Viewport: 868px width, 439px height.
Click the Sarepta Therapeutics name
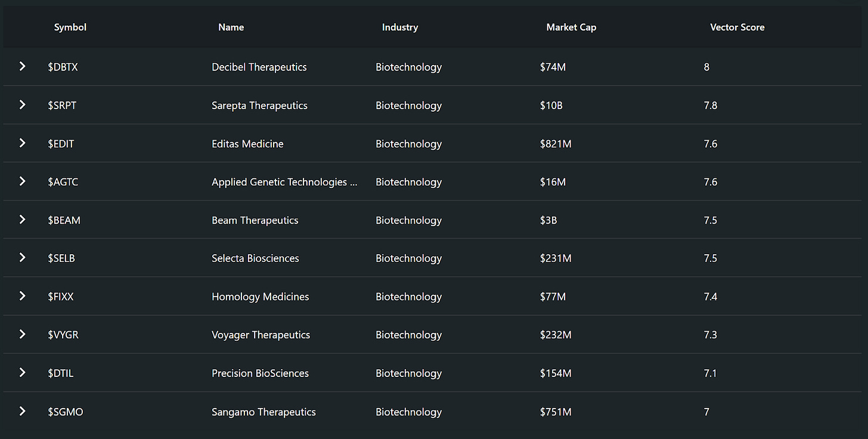point(259,105)
